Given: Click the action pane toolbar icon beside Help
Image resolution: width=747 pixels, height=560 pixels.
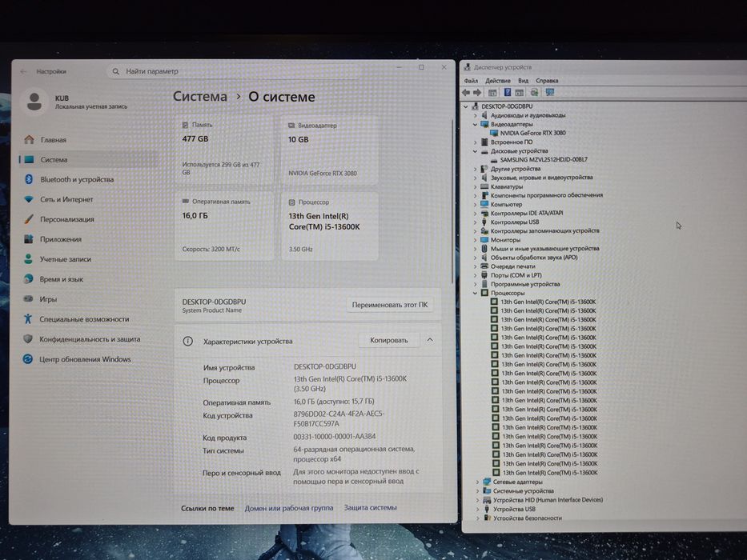Looking at the screenshot, I should (x=520, y=92).
